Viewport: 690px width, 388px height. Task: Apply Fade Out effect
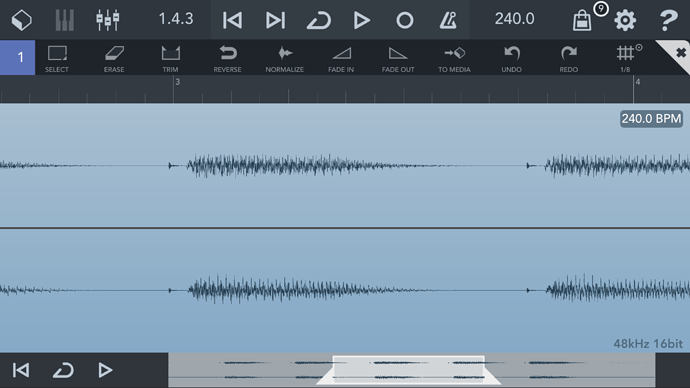pyautogui.click(x=398, y=58)
